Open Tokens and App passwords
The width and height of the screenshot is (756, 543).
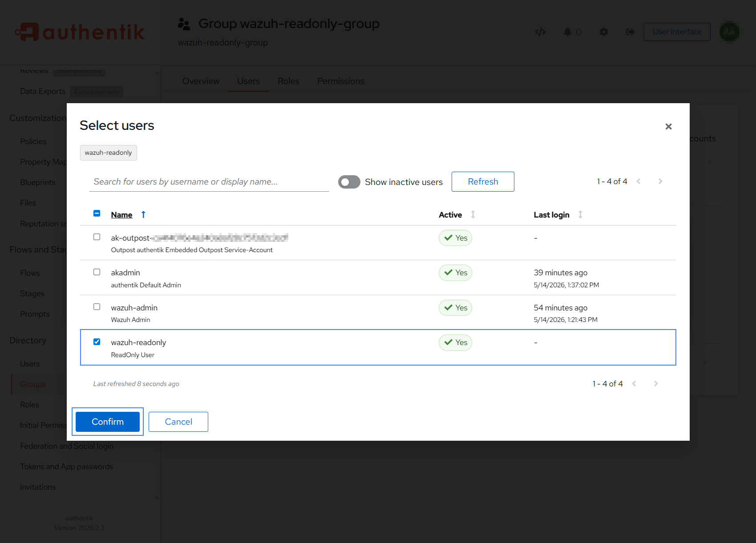coord(66,467)
